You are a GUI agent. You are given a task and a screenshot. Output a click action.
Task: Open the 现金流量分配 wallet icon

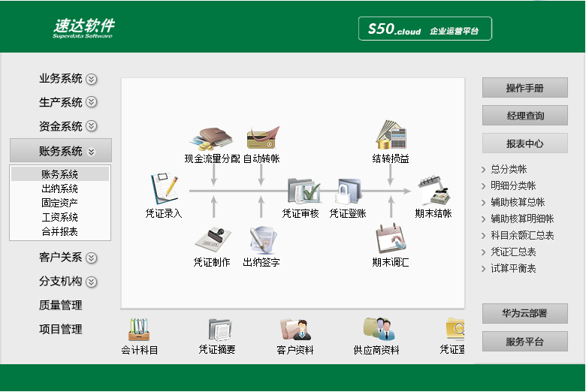[x=211, y=139]
